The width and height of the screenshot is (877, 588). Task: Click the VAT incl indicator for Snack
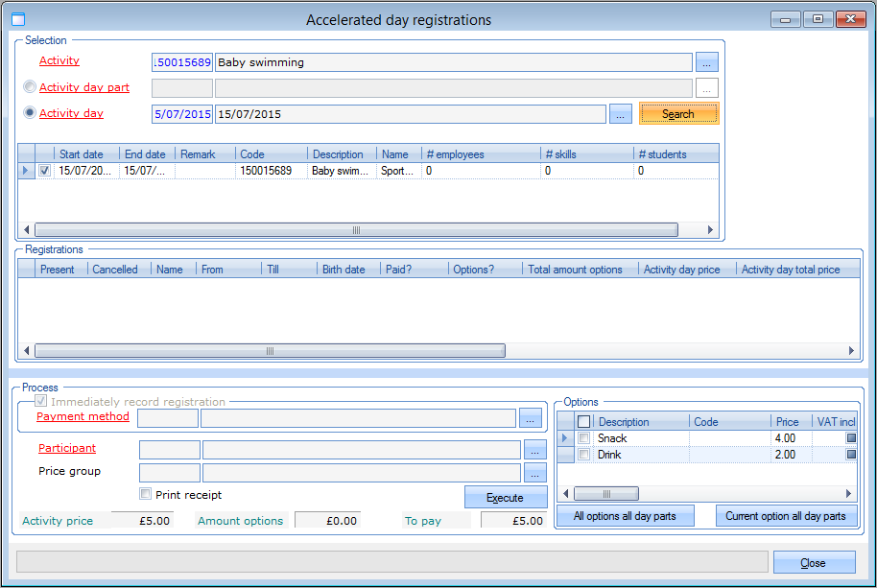pyautogui.click(x=851, y=438)
